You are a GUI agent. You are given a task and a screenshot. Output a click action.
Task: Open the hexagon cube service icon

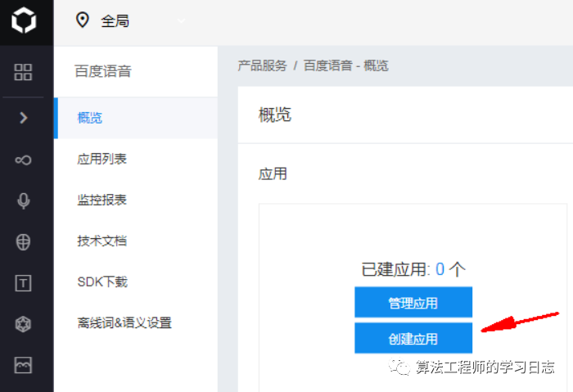(23, 324)
